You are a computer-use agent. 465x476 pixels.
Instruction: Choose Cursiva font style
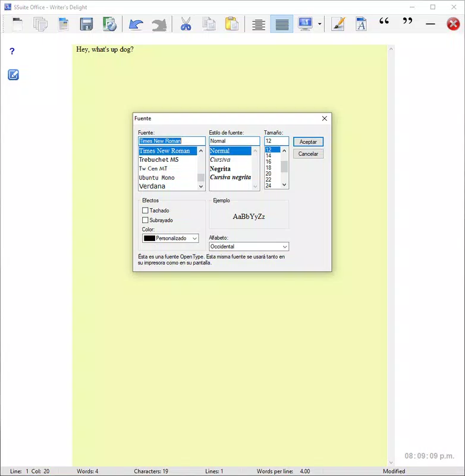pos(230,159)
